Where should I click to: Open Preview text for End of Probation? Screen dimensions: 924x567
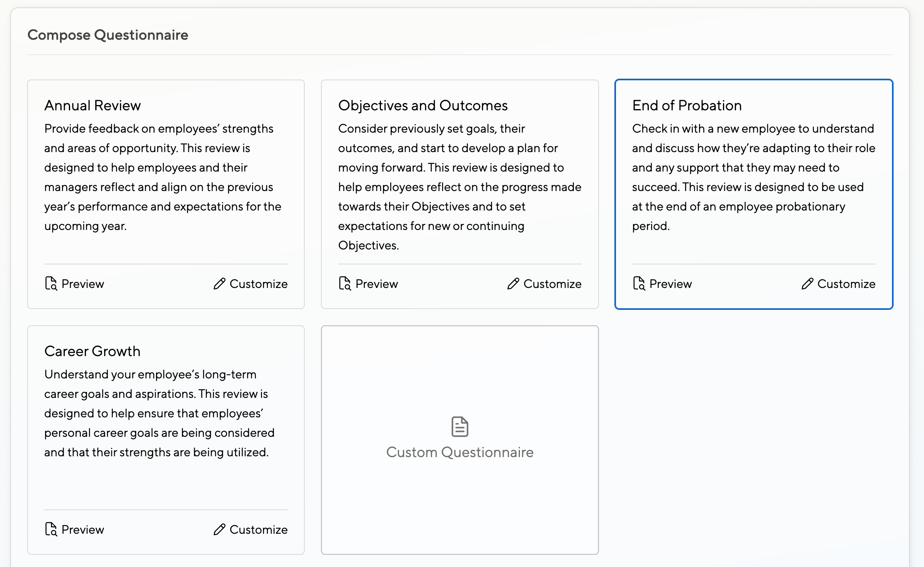(x=670, y=284)
